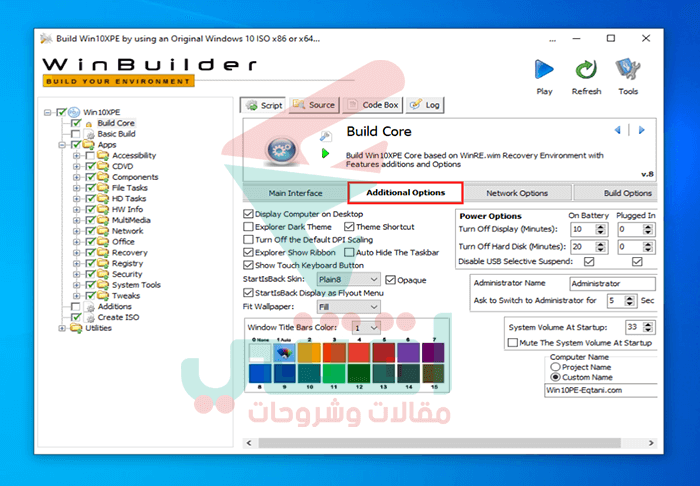Click the Utilities folder icon
The height and width of the screenshot is (486, 700).
(x=76, y=328)
